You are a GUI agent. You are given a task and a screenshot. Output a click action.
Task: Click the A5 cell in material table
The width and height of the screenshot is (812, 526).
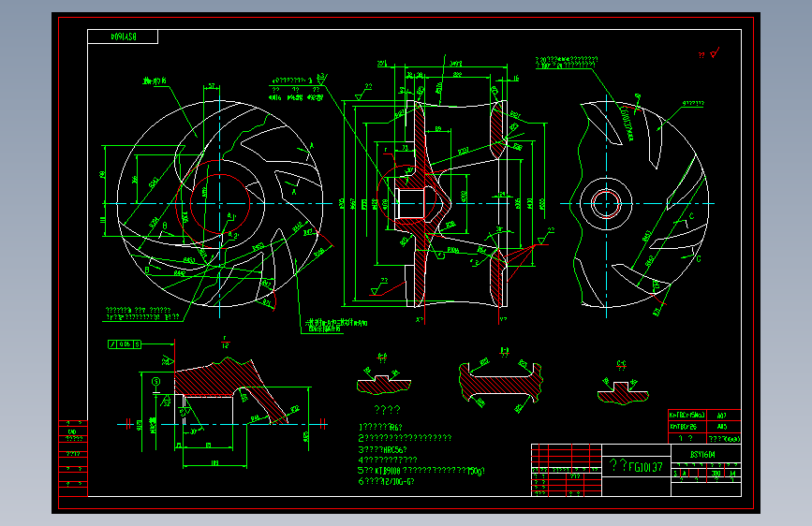722,427
